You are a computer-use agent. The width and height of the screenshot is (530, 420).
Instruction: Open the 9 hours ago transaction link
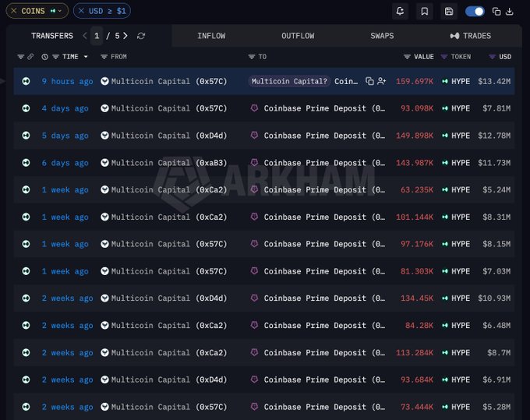[67, 82]
